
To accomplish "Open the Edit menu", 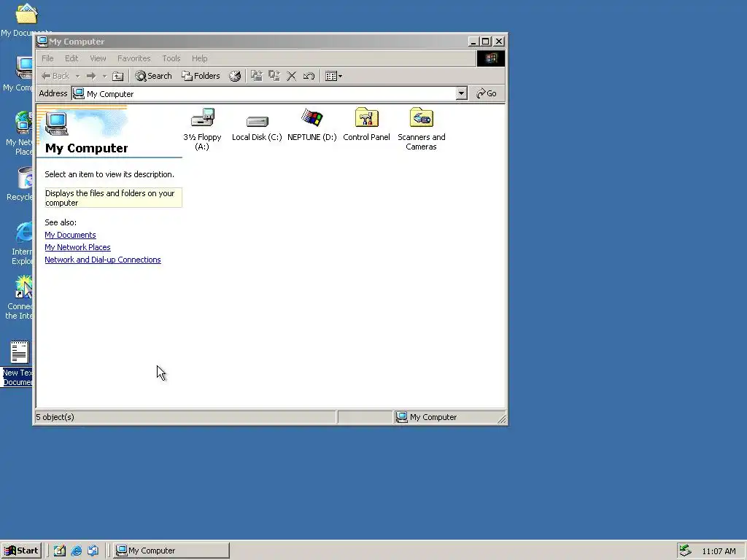I will 71,58.
